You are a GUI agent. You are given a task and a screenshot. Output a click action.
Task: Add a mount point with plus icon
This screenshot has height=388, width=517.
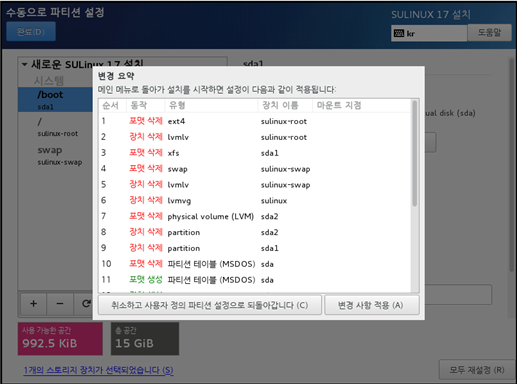click(33, 304)
